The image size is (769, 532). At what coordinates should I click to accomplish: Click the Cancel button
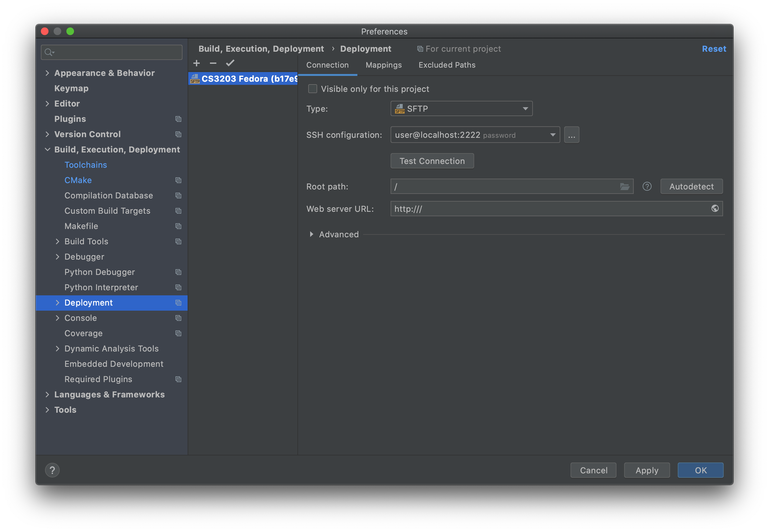point(593,470)
